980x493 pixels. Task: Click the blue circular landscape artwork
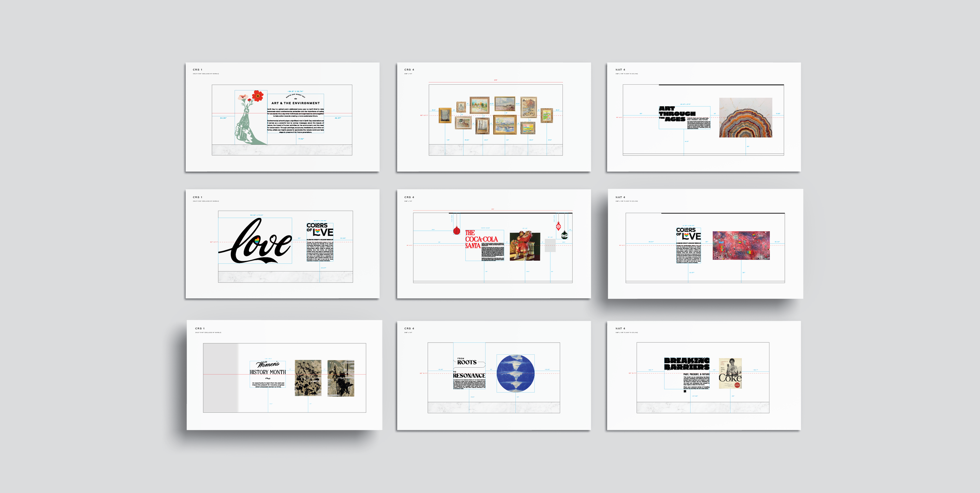click(x=515, y=373)
